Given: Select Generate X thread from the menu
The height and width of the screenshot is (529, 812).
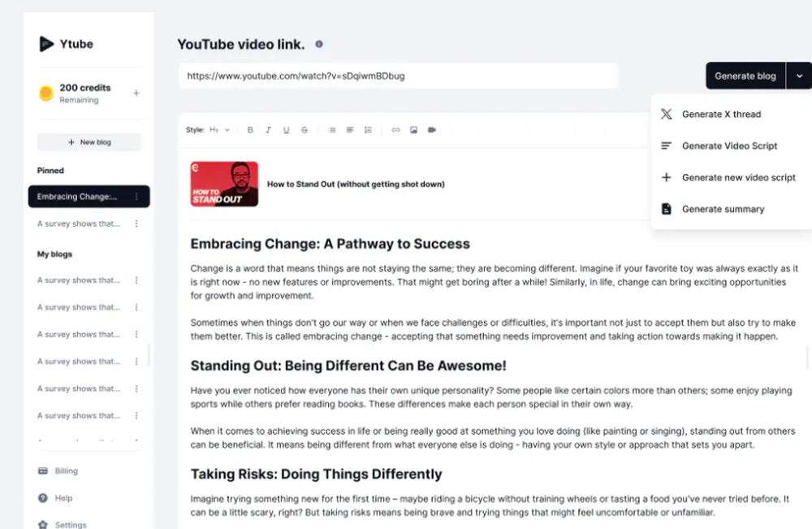Looking at the screenshot, I should point(723,114).
